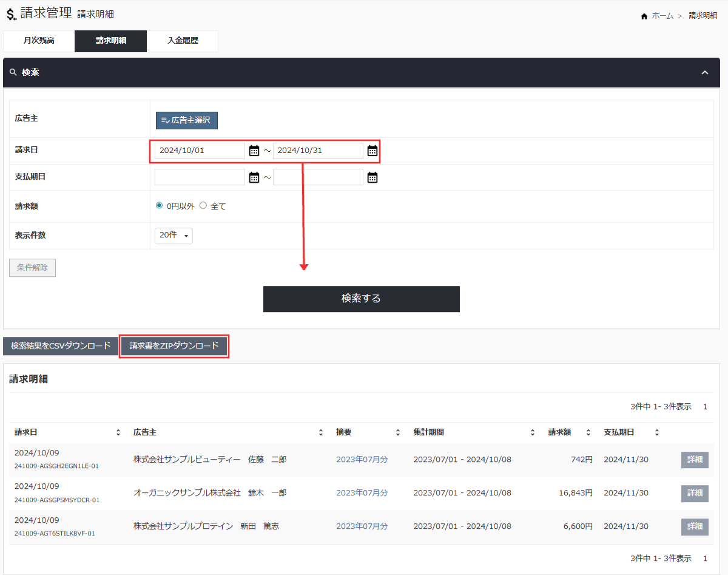Collapse the 検索 panel with chevron
The width and height of the screenshot is (728, 575).
(704, 72)
